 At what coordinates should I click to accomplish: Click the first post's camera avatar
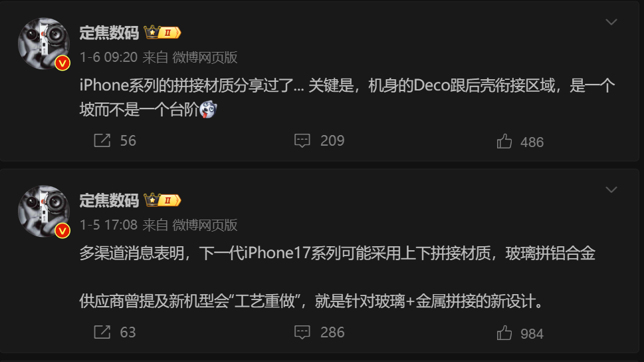(x=44, y=44)
